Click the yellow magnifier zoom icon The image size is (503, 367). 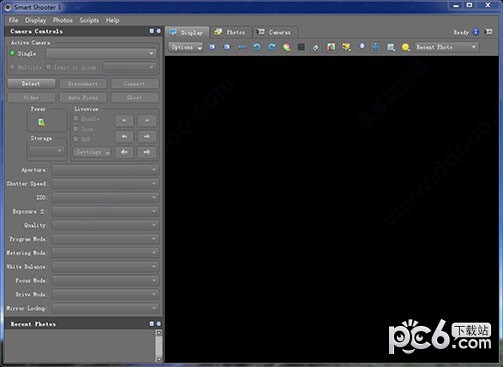coord(406,47)
